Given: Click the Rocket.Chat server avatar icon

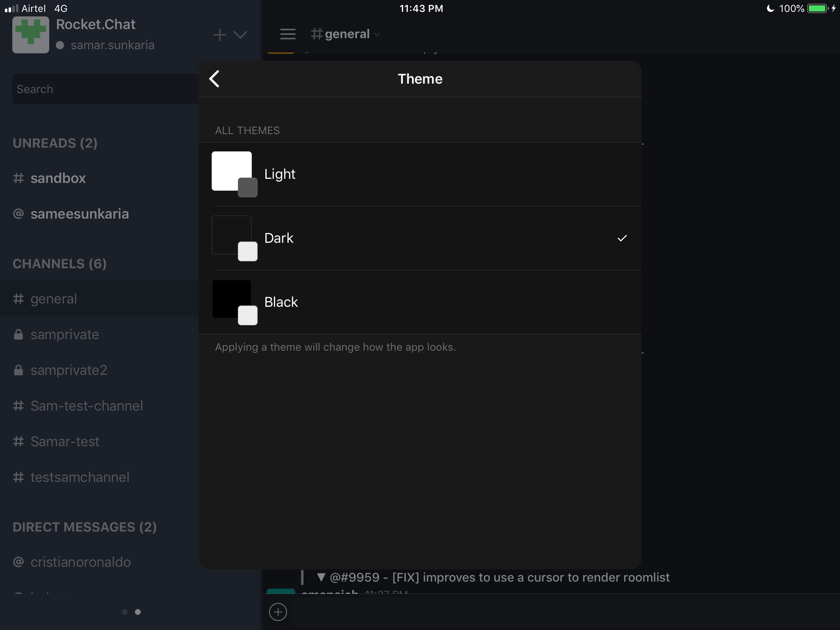Looking at the screenshot, I should (x=31, y=35).
